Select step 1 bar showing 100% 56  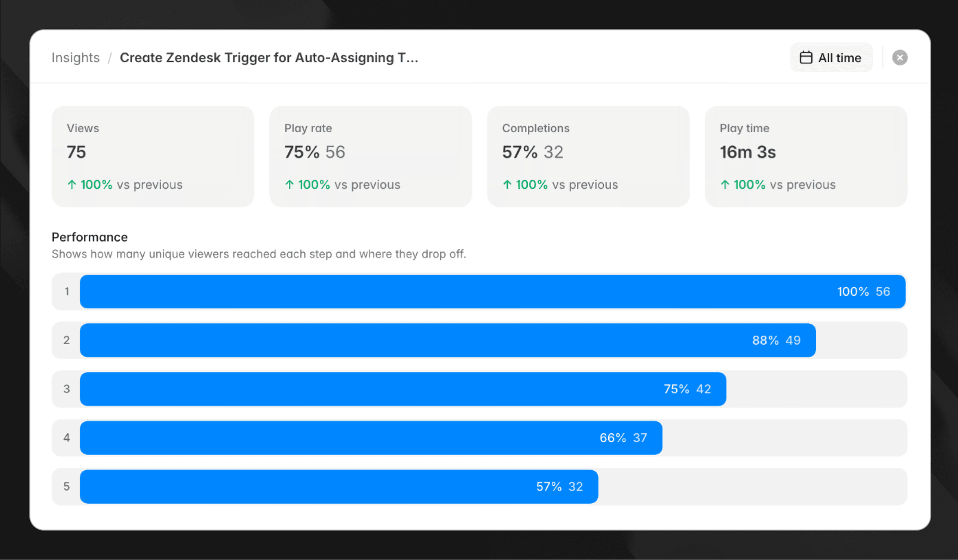492,291
